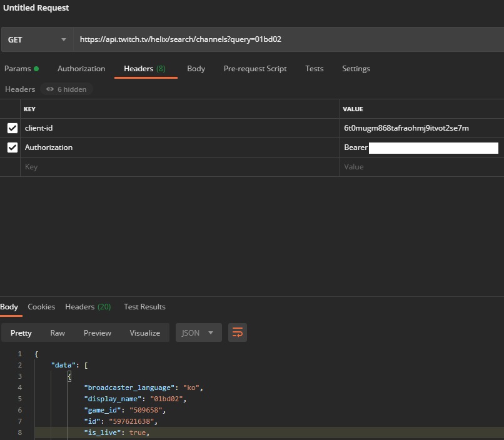Select the Visualize view button
The image size is (504, 440).
pos(145,332)
